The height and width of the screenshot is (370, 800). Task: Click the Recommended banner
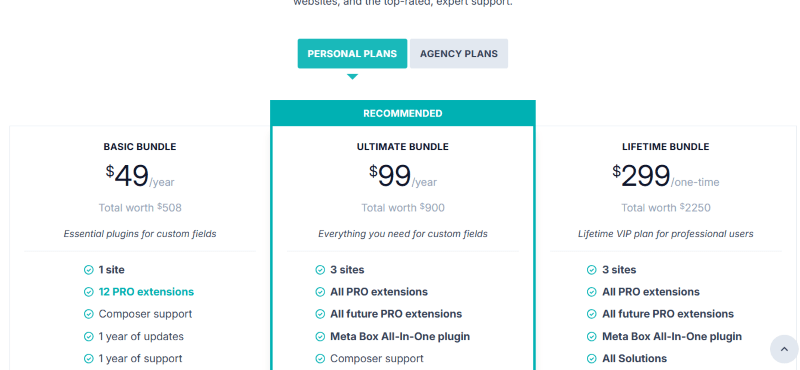(403, 113)
